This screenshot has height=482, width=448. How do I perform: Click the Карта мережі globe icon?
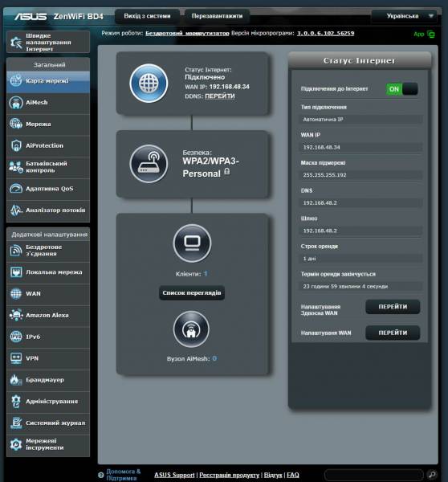coord(16,81)
